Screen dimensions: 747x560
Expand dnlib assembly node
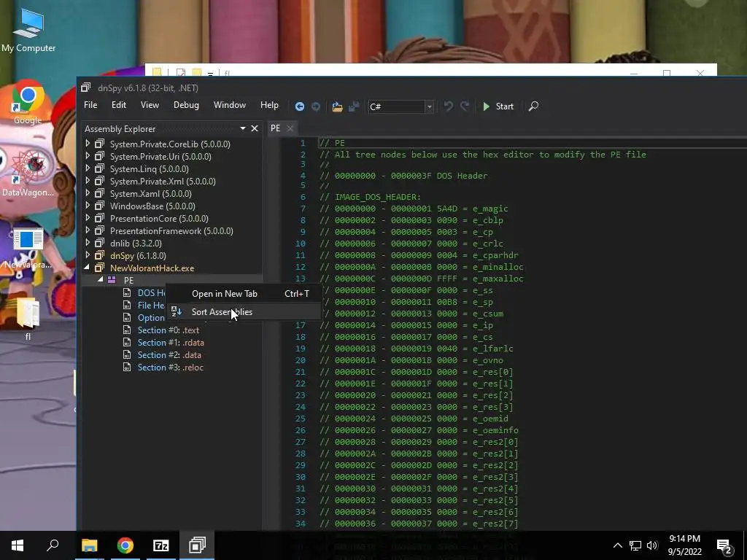[88, 243]
